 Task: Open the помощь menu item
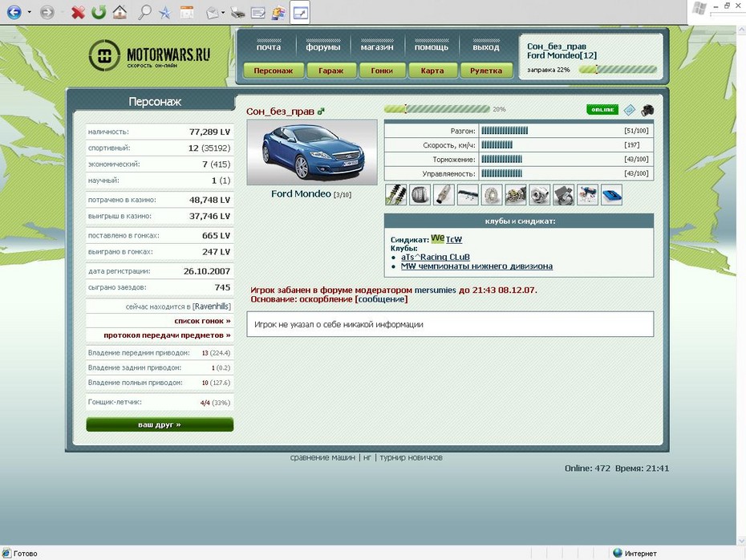(431, 47)
